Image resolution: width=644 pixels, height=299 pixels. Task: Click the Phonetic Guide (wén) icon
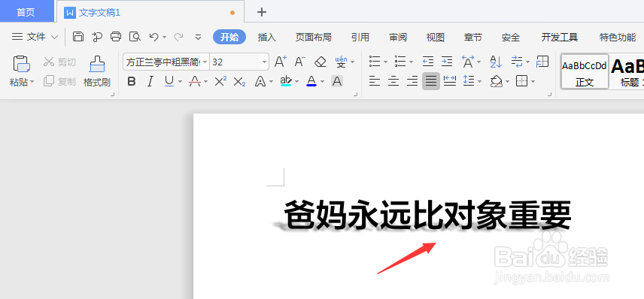(341, 62)
